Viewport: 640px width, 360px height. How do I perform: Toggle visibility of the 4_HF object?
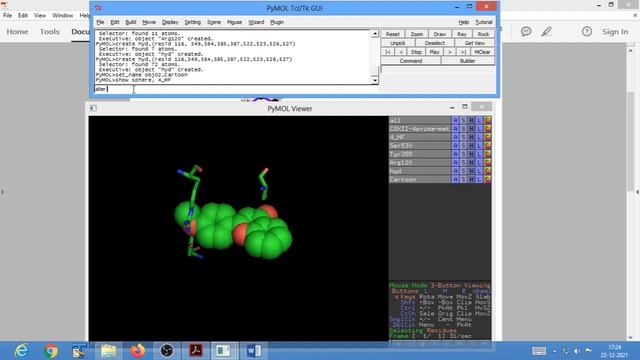coord(420,137)
